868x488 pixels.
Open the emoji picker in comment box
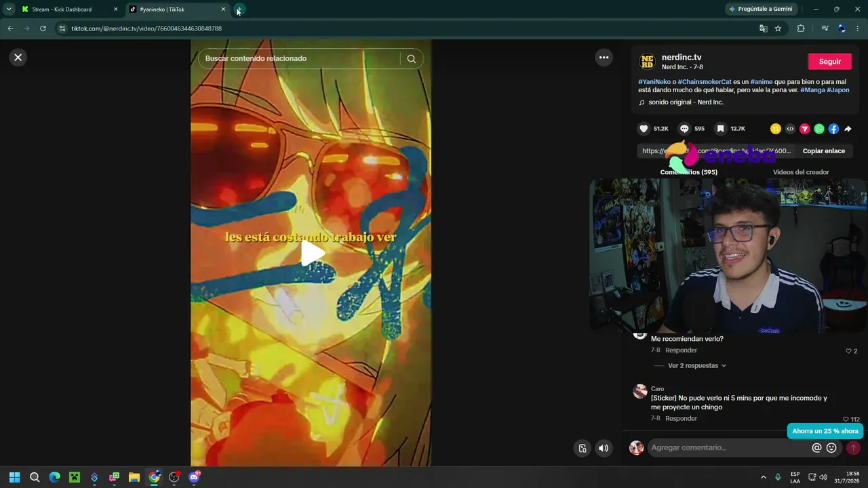(x=831, y=448)
